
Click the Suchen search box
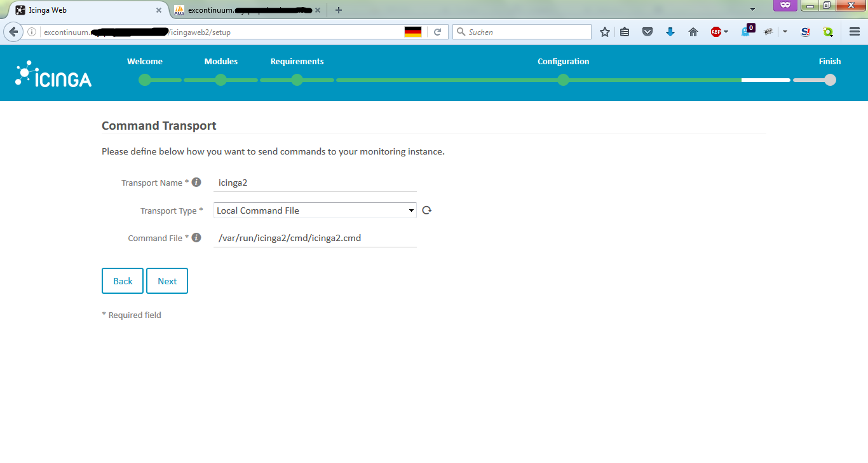pyautogui.click(x=522, y=32)
